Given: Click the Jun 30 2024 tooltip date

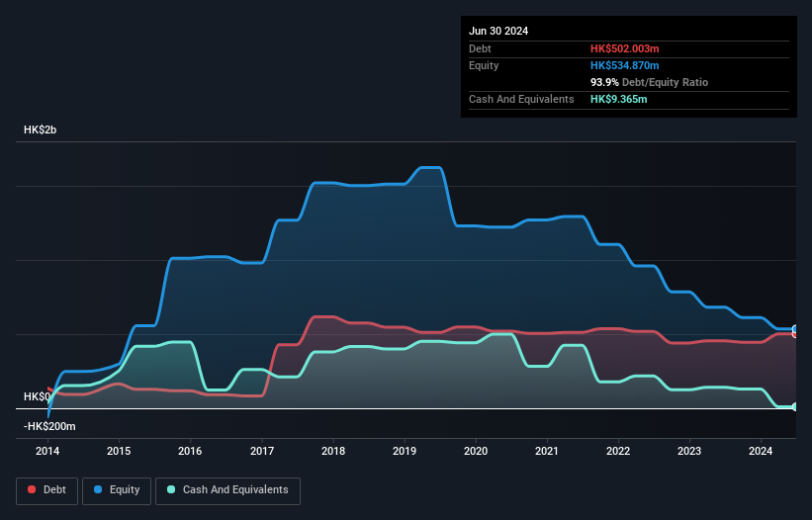Looking at the screenshot, I should point(498,31).
